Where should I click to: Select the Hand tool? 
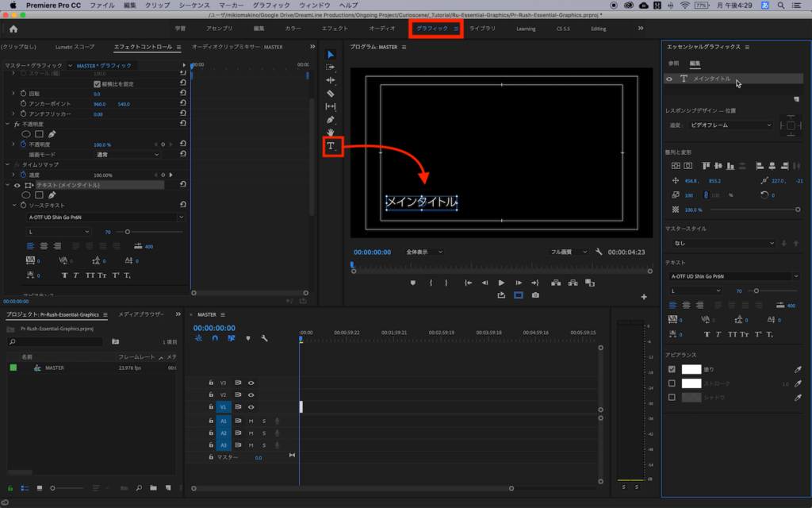click(331, 133)
